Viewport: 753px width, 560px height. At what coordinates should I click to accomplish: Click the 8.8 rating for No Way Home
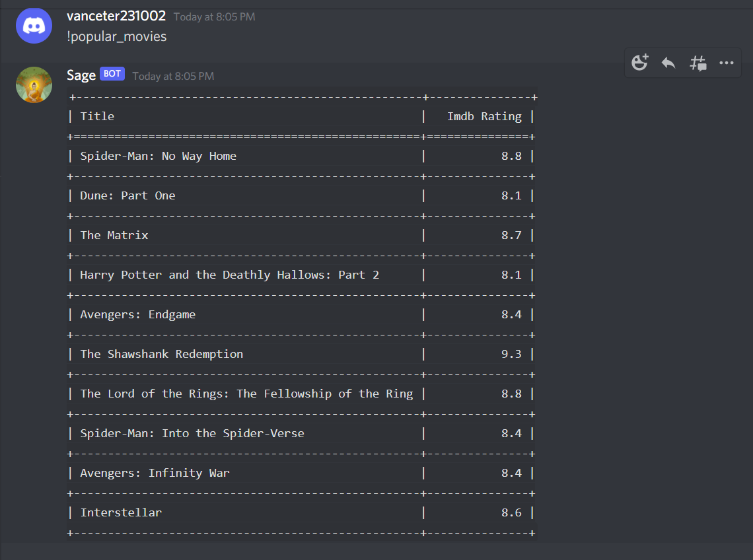[511, 156]
